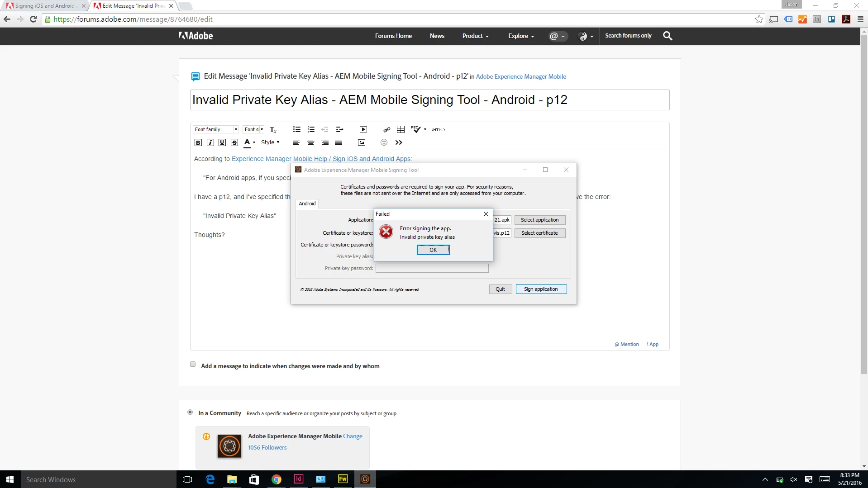Screen dimensions: 868x488
Task: Click 'Select application' button
Action: (x=539, y=220)
